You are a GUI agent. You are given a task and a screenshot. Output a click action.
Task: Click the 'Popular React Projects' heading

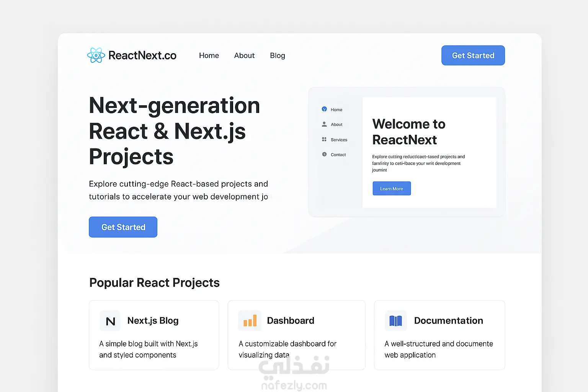pos(154,283)
